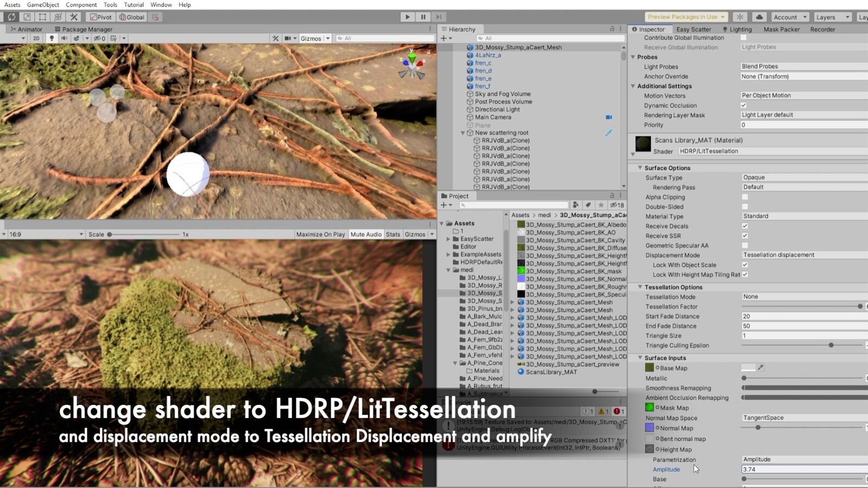Switch to the Mask Packer tab
This screenshot has width=868, height=488.
(x=781, y=29)
